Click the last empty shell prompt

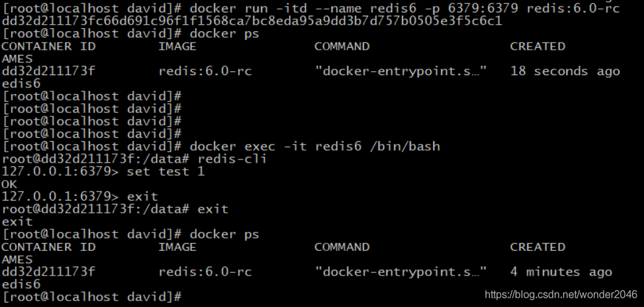(91, 297)
